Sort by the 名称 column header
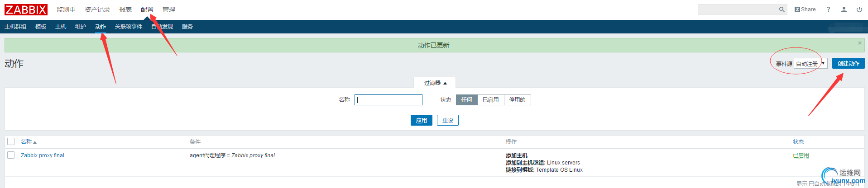This screenshot has height=188, width=868. pos(29,142)
